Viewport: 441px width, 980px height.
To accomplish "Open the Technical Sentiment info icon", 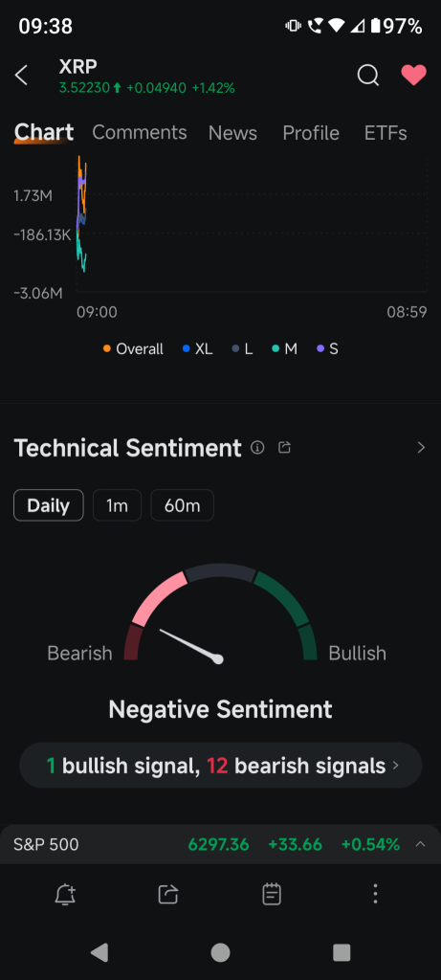I will click(x=257, y=448).
